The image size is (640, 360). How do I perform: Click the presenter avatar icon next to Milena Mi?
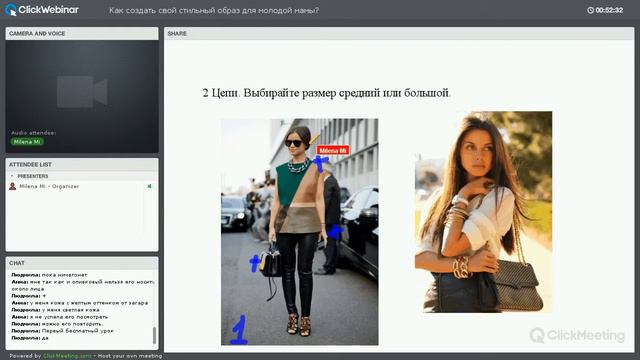coord(13,186)
